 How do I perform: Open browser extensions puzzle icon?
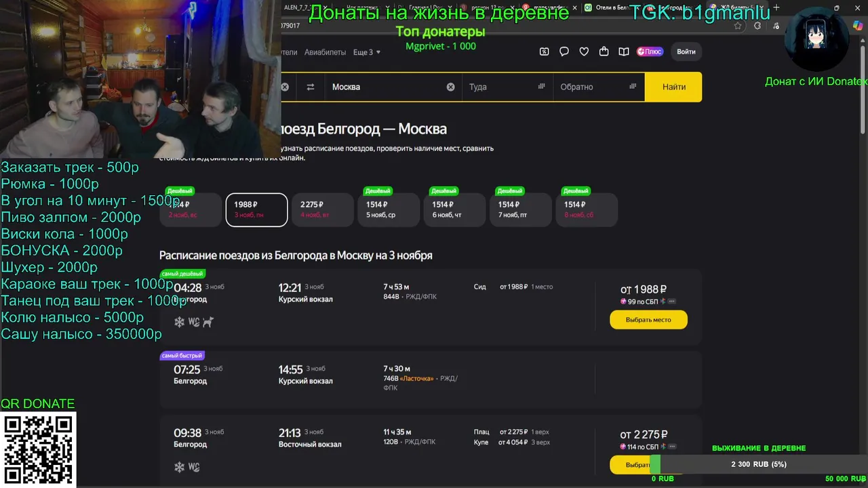(757, 26)
